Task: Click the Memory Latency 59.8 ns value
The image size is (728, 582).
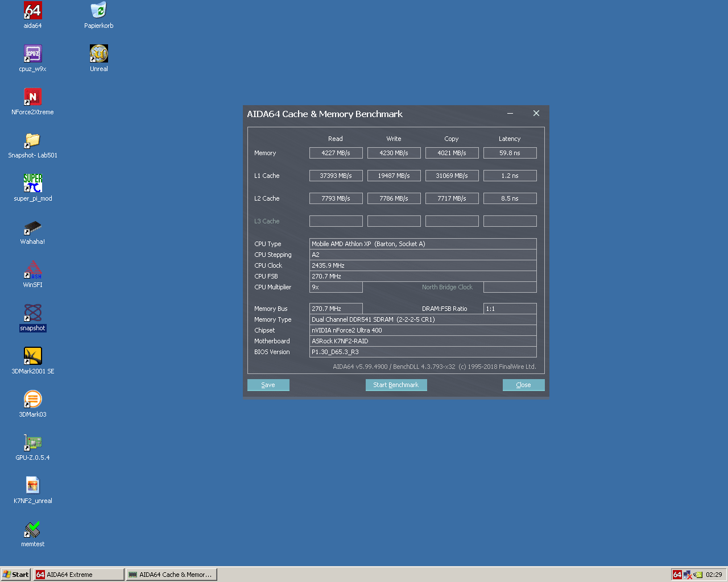Action: pyautogui.click(x=510, y=153)
